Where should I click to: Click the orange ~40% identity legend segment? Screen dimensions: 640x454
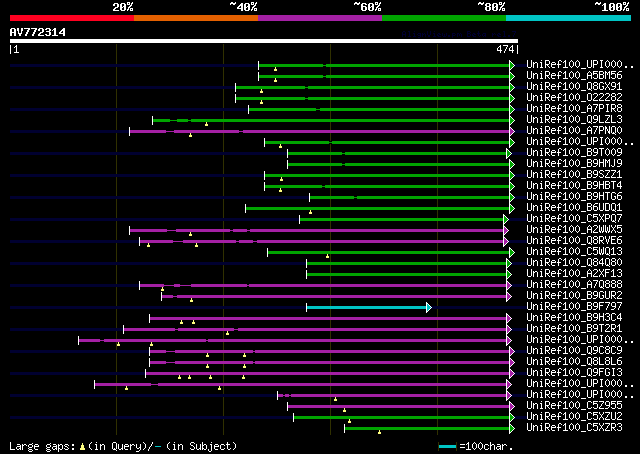click(x=196, y=18)
